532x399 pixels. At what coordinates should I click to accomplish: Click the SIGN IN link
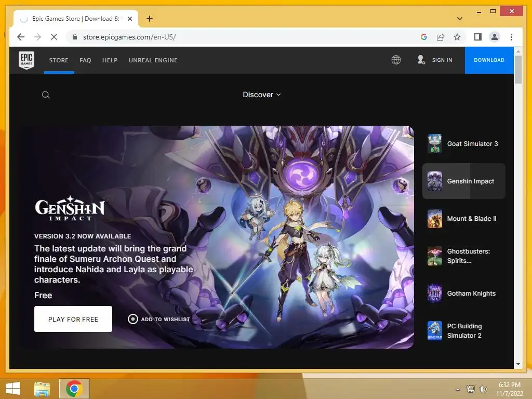click(x=442, y=60)
